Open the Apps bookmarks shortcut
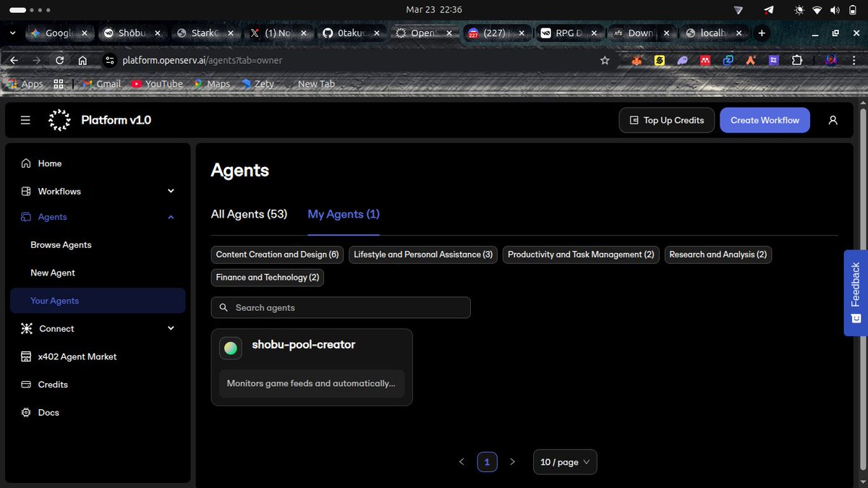 coord(25,84)
